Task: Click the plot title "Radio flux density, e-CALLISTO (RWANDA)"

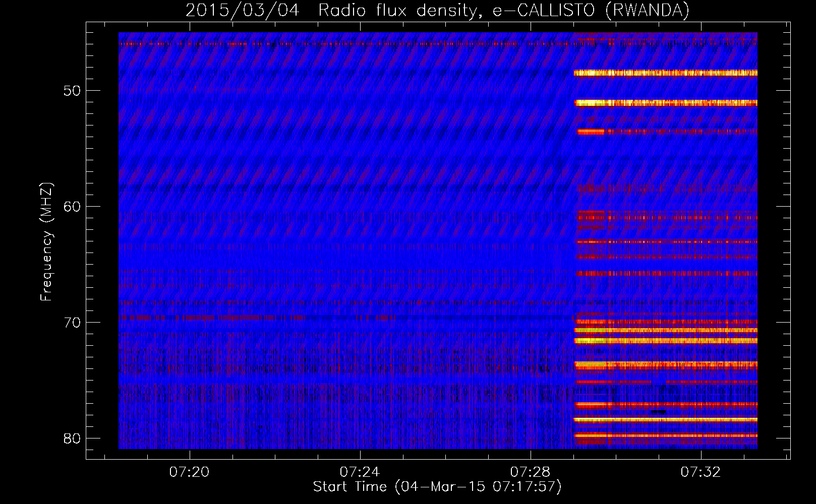Action: (504, 10)
